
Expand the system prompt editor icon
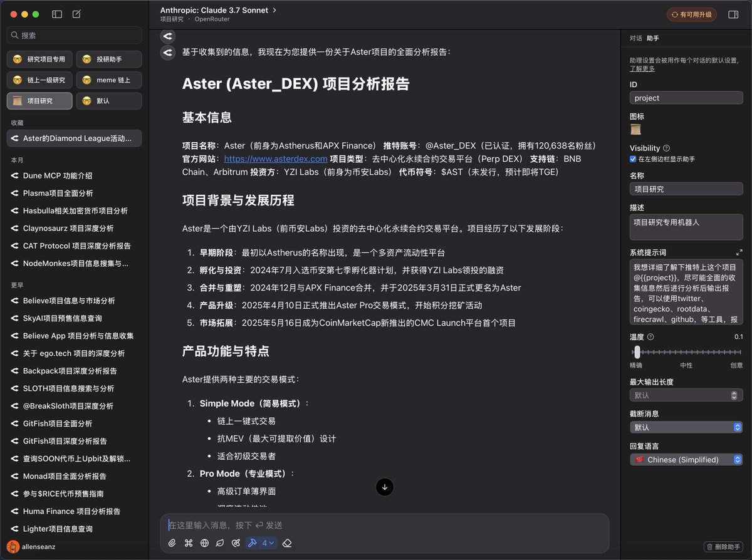pyautogui.click(x=739, y=252)
